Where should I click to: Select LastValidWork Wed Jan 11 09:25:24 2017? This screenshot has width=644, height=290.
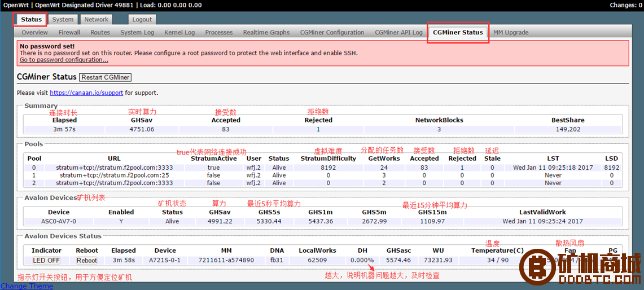tap(542, 221)
